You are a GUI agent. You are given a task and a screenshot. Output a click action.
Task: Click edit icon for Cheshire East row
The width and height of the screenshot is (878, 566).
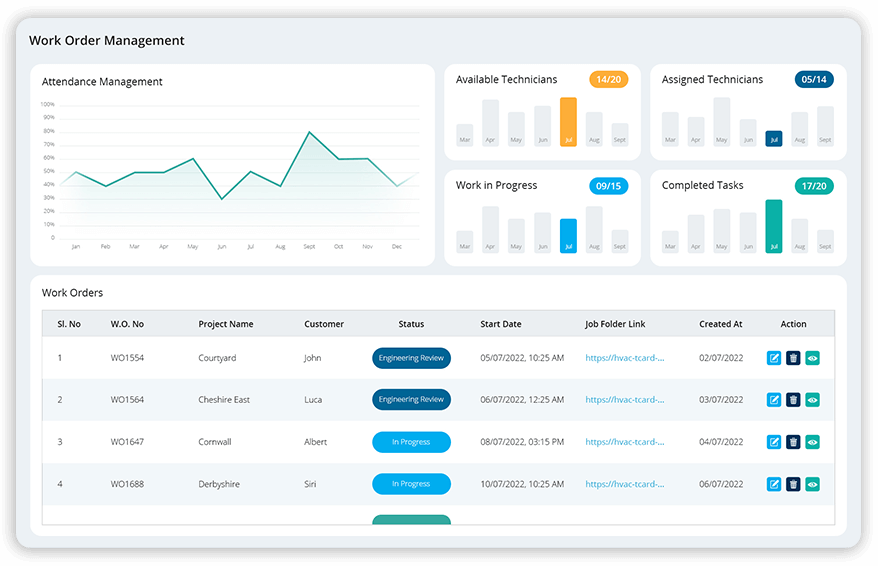774,400
